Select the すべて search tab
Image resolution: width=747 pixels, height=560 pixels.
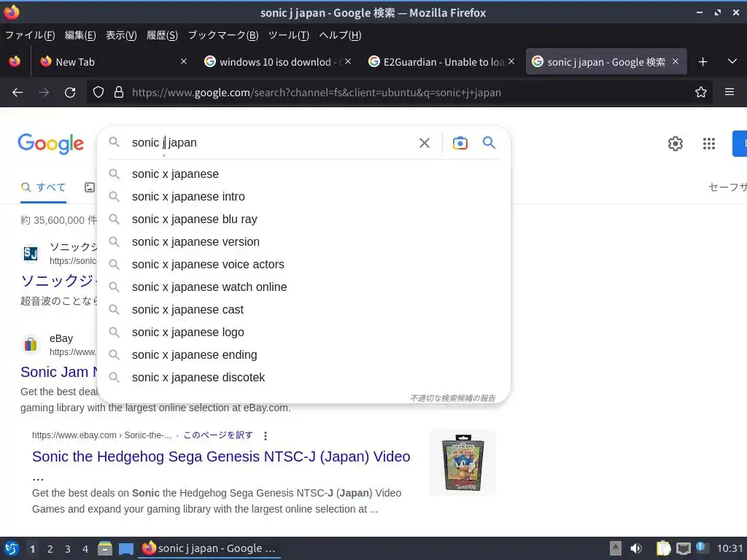click(x=43, y=187)
